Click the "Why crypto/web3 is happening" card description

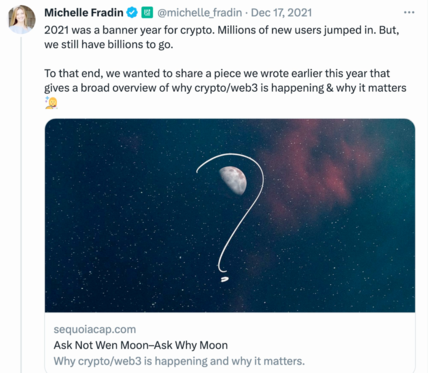coord(179,361)
